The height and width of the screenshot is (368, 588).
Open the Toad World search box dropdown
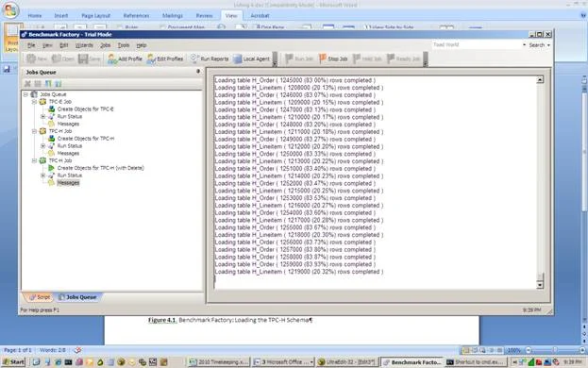coord(524,44)
